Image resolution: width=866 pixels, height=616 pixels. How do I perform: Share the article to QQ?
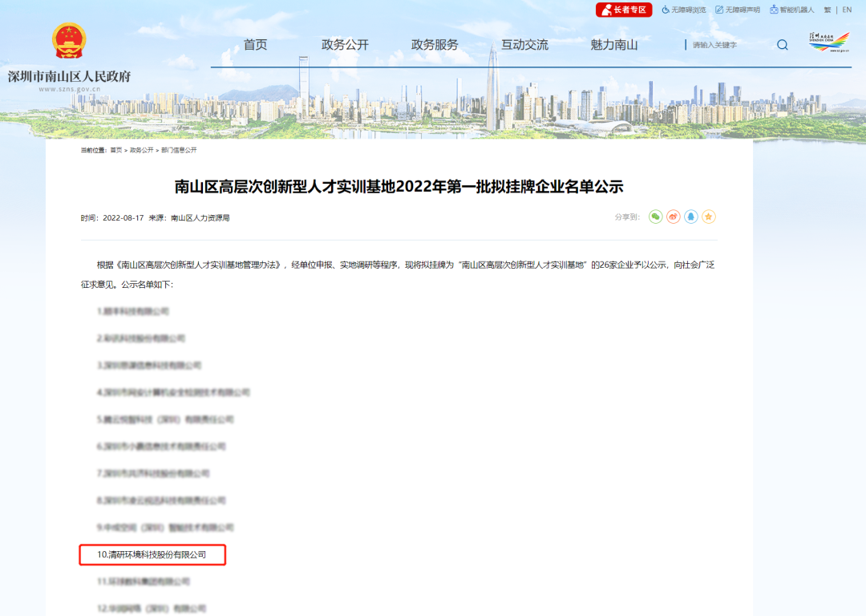point(690,217)
